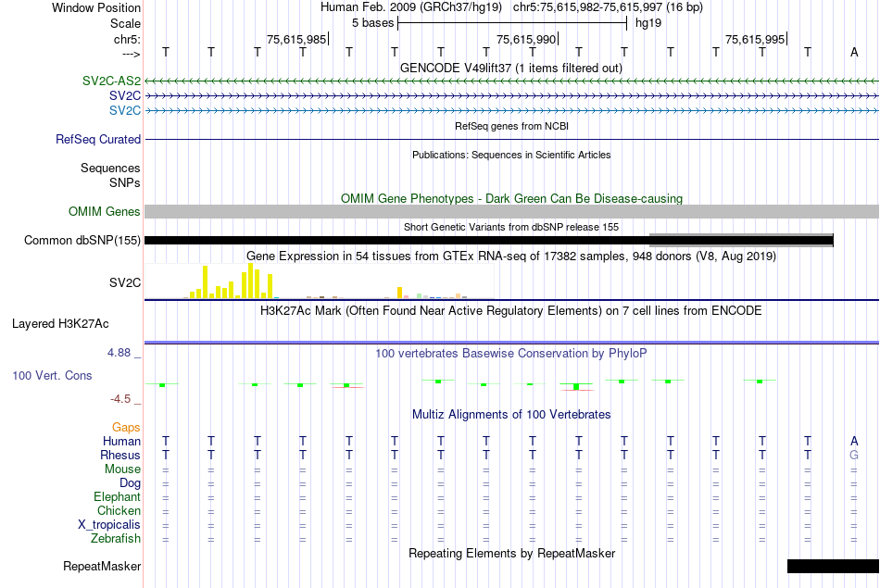Click the A base in top sequence row
Viewport: 880px width, 588px height.
pos(854,53)
